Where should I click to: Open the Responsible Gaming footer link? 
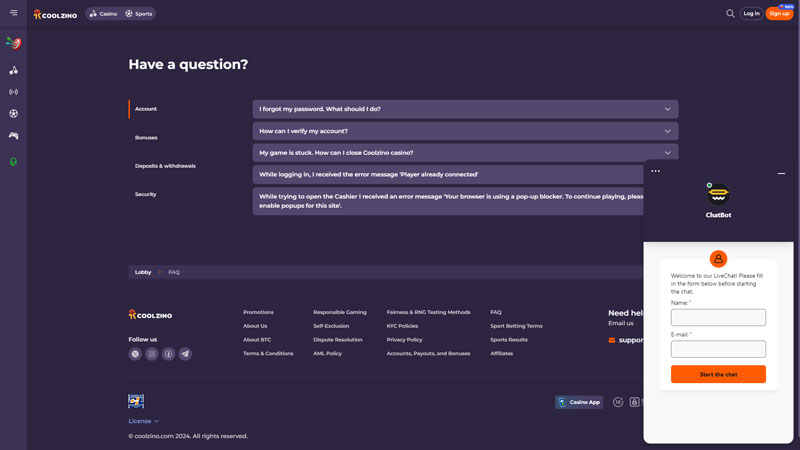tap(340, 312)
